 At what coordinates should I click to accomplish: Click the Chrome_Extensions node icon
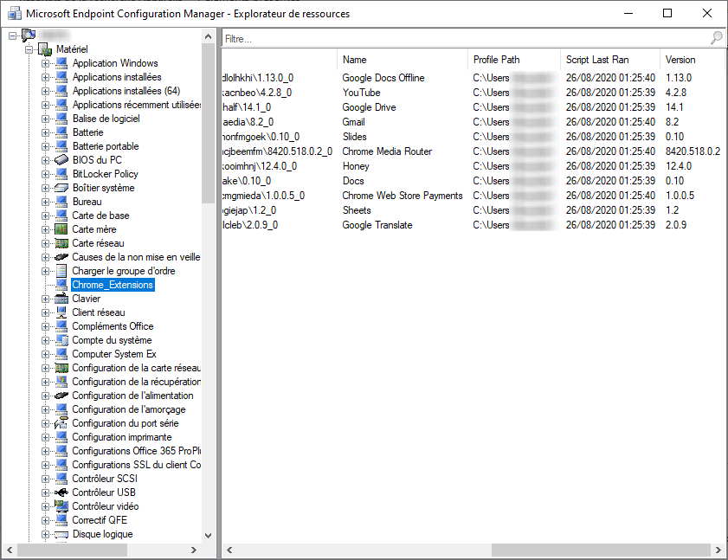pyautogui.click(x=61, y=285)
